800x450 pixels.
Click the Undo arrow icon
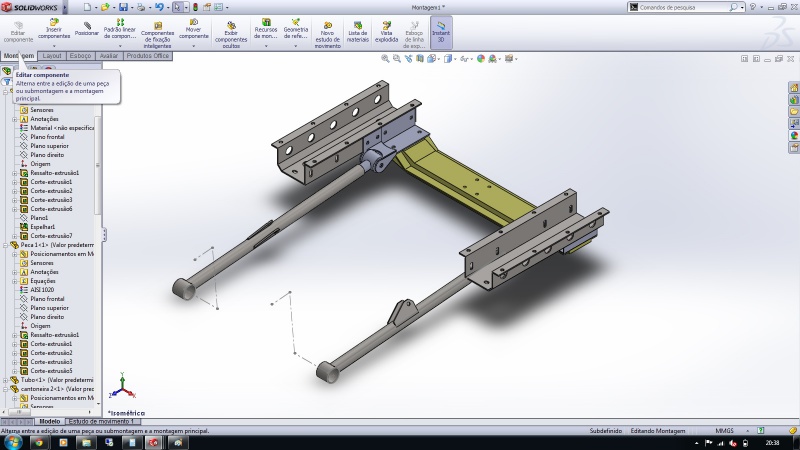coord(159,7)
